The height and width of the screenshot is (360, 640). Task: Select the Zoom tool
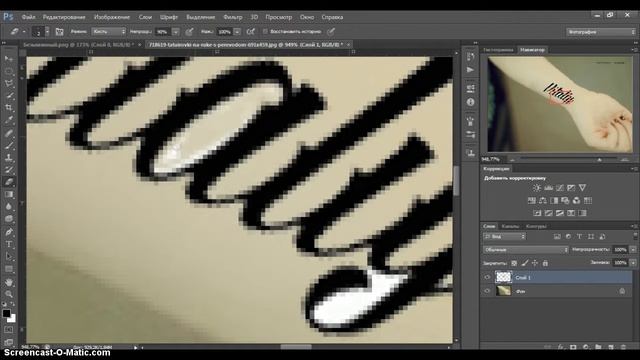(9, 294)
